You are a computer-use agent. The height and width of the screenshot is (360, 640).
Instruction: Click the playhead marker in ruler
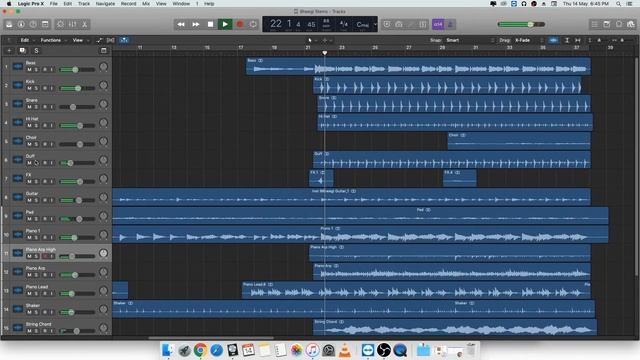324,53
